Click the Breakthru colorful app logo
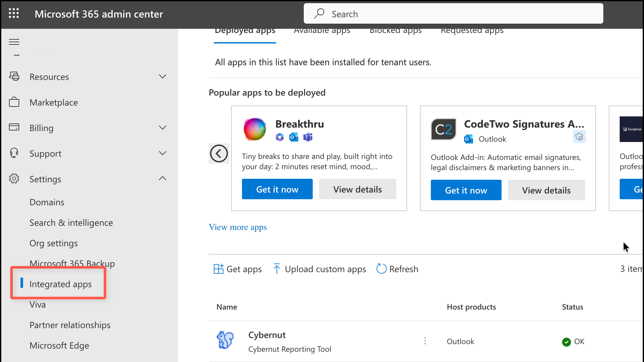 coord(255,129)
